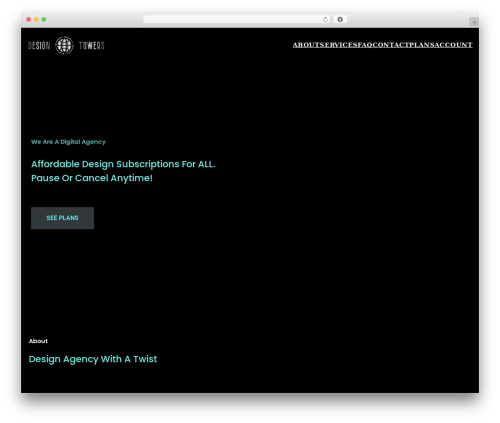This screenshot has width=500, height=423.
Task: Click the DESIGN wordmark in logo
Action: click(39, 45)
